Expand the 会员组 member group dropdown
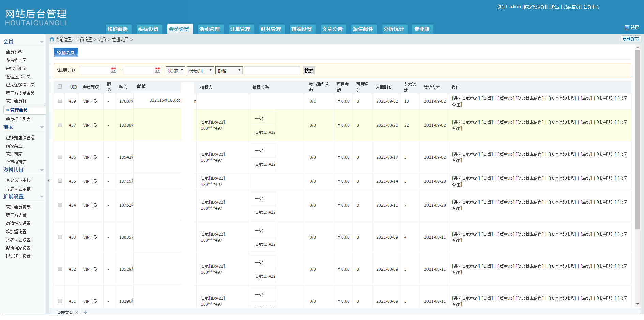The height and width of the screenshot is (320, 644). tap(200, 70)
